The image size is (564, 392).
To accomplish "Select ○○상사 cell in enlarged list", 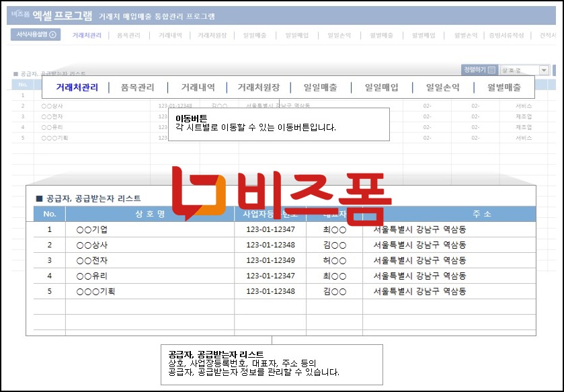I will 150,245.
